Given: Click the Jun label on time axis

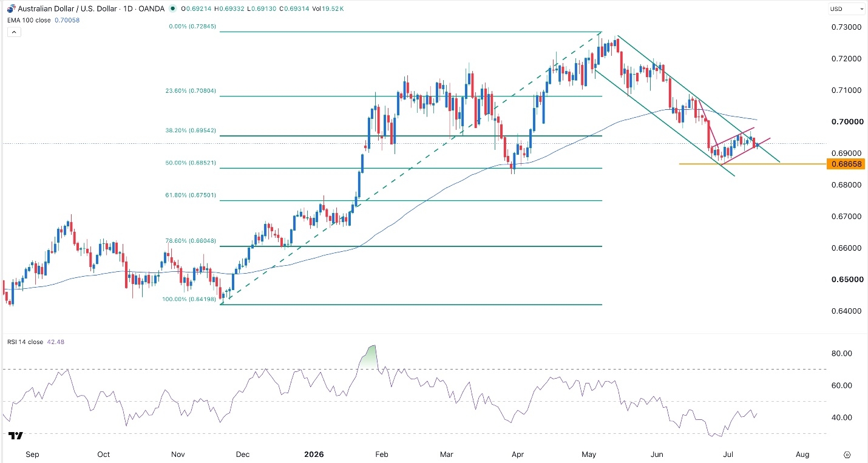Looking at the screenshot, I should (657, 455).
